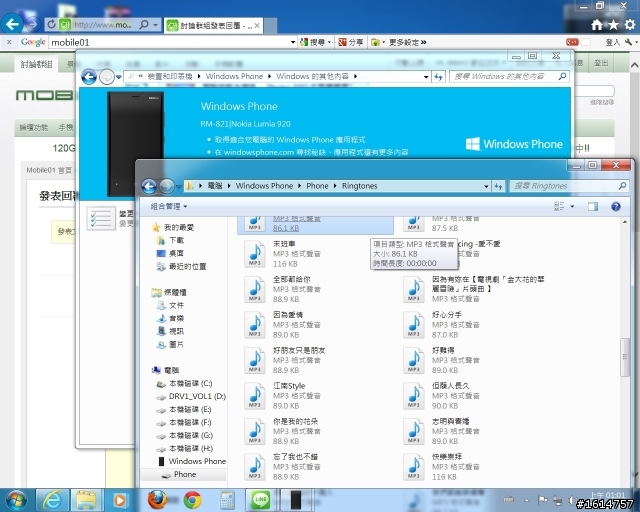Screen dimensions: 640x512
Task: Select 你是我的花朵 file name
Action: pos(295,421)
